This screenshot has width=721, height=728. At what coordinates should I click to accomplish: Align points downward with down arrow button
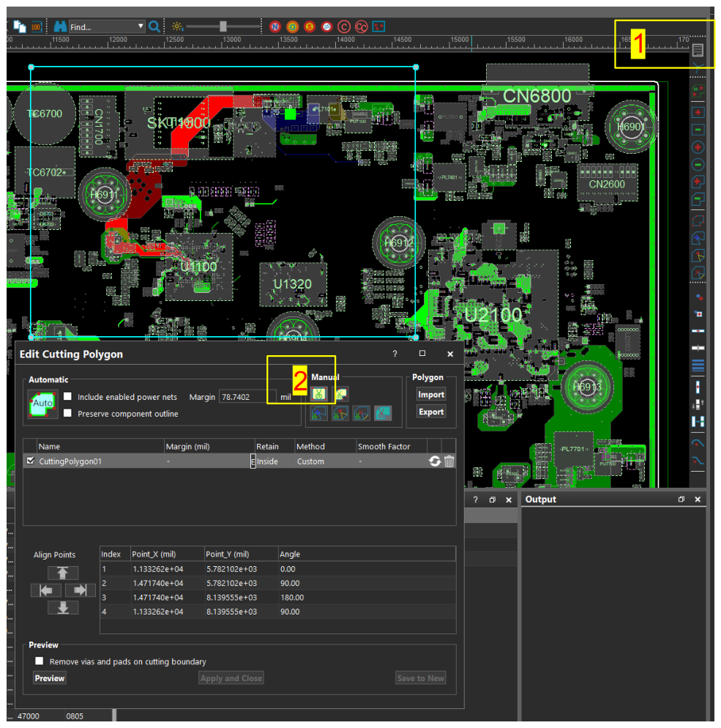pos(63,607)
